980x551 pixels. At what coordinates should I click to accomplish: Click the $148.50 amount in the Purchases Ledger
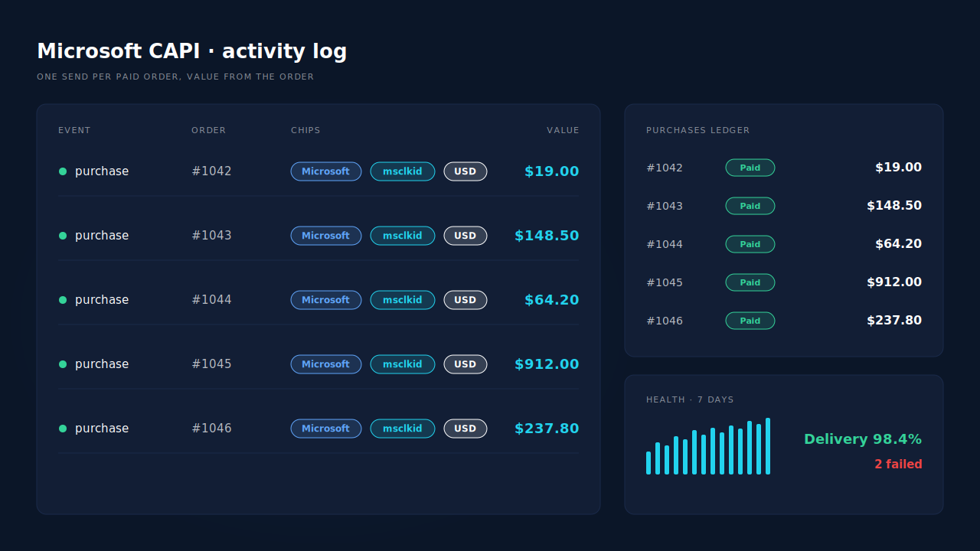tap(894, 206)
